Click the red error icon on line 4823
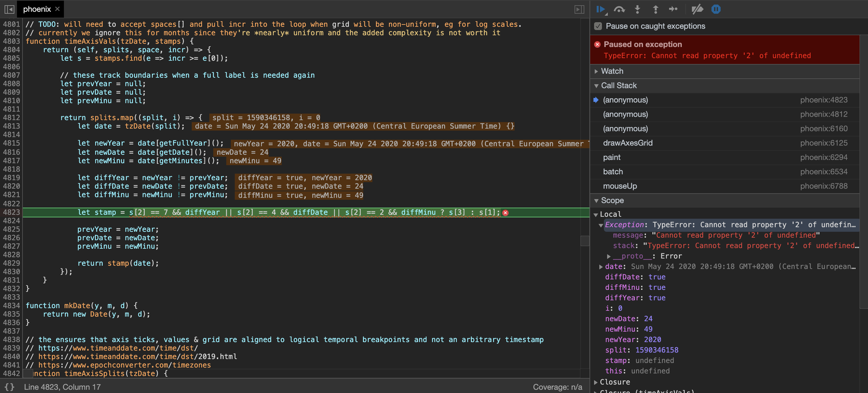Image resolution: width=868 pixels, height=393 pixels. click(505, 212)
